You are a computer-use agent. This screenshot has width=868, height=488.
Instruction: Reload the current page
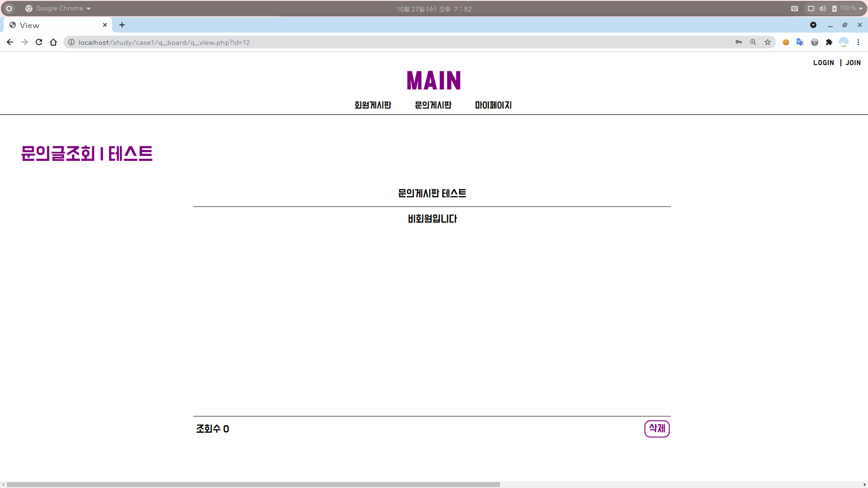39,42
